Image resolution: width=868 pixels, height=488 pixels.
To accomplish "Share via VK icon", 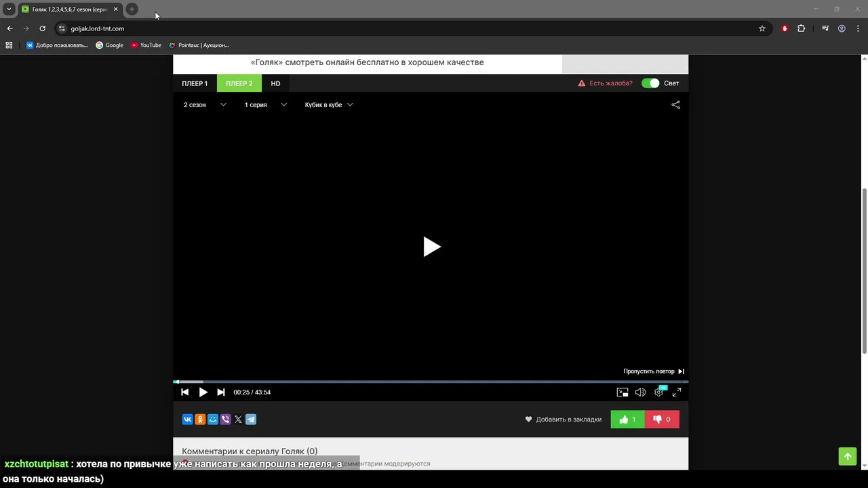I will tap(187, 420).
